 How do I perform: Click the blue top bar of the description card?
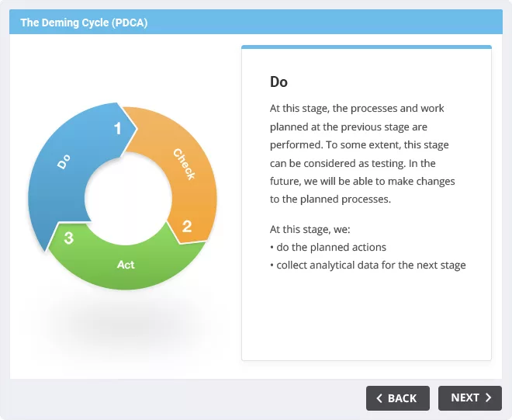pyautogui.click(x=366, y=47)
